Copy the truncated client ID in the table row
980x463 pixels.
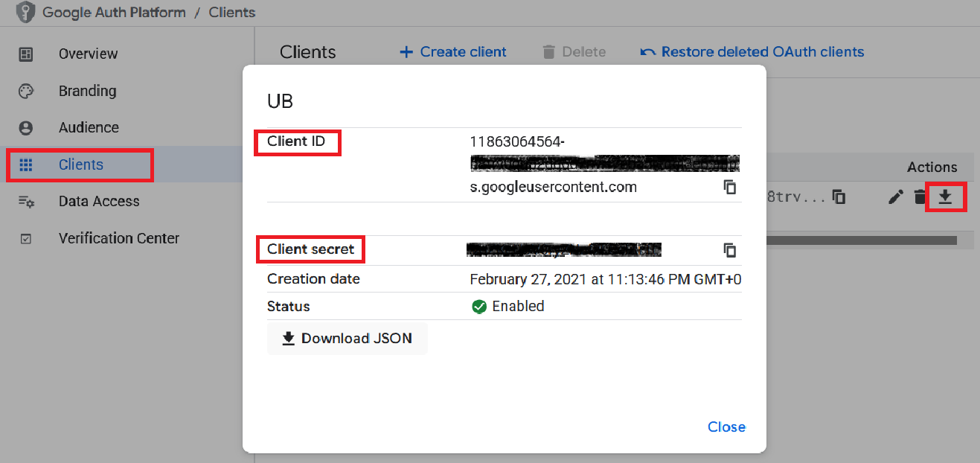click(839, 197)
